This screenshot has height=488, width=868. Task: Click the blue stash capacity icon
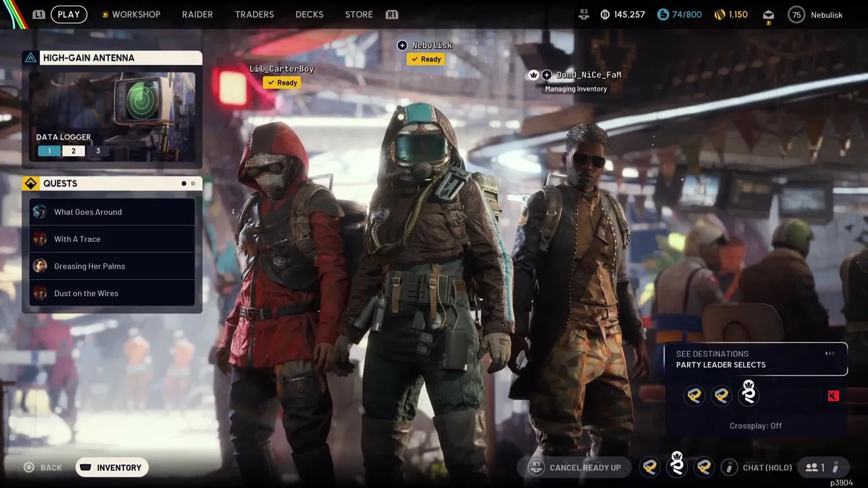click(663, 14)
